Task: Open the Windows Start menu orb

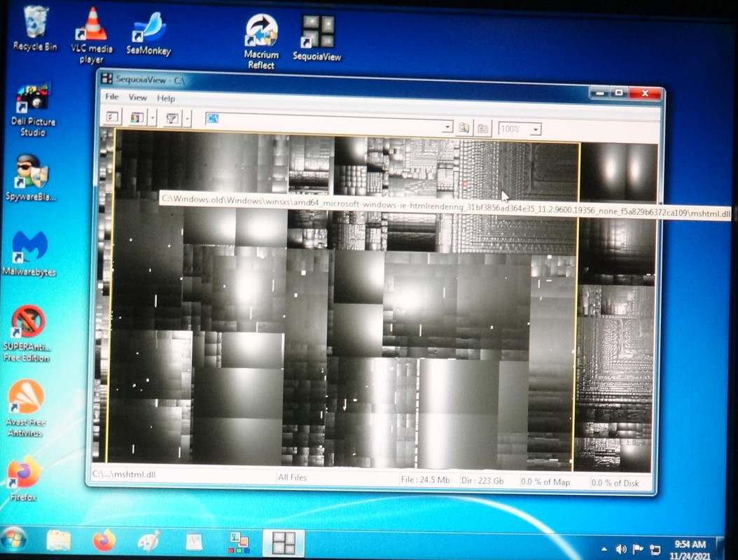Action: (x=13, y=540)
